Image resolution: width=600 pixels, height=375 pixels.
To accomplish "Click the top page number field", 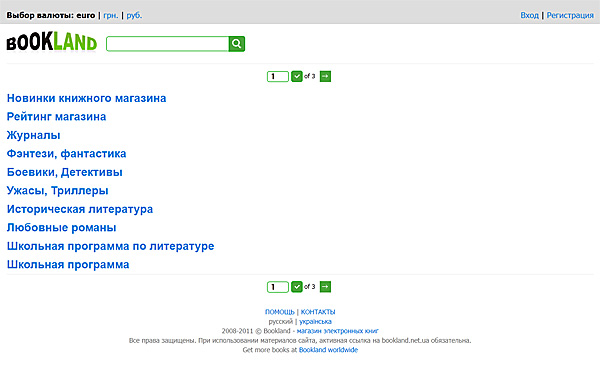I will point(278,76).
